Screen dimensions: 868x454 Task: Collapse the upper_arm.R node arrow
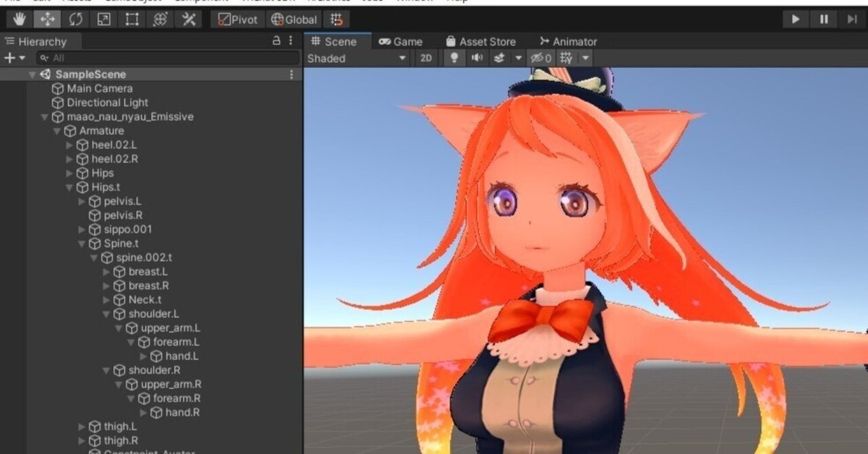pyautogui.click(x=119, y=385)
